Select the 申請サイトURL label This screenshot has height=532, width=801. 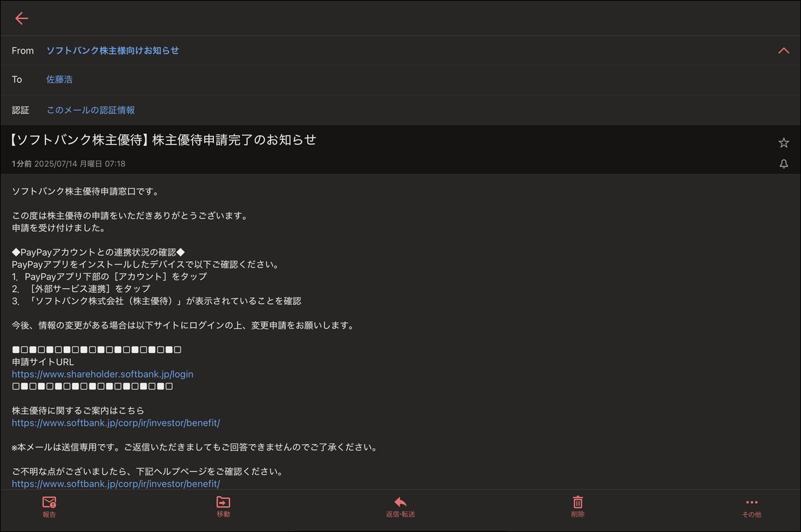pyautogui.click(x=43, y=362)
